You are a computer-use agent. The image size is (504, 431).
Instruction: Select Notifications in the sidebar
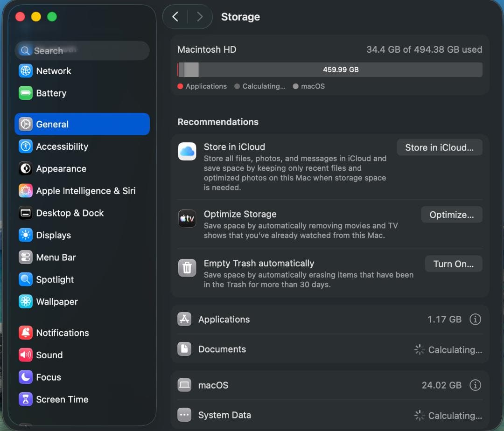coord(82,333)
